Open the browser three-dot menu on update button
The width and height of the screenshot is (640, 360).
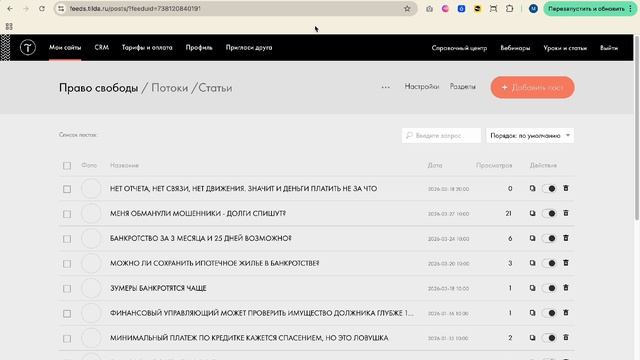click(x=631, y=9)
